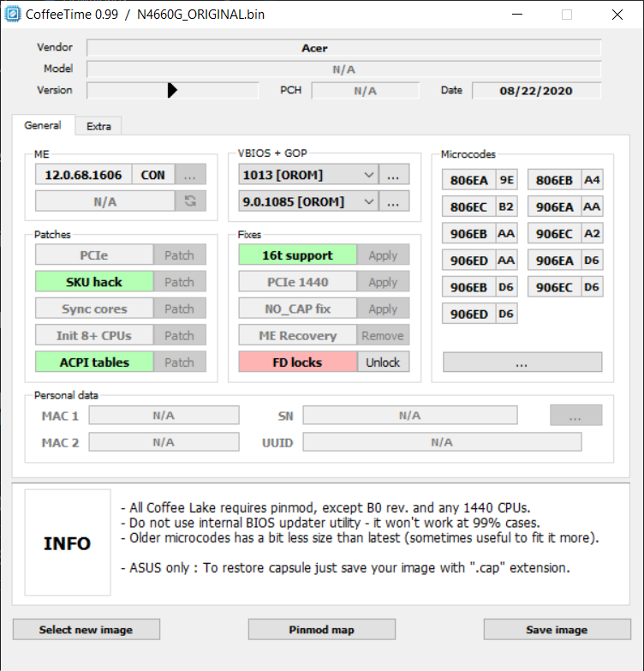This screenshot has height=671, width=644.
Task: Click the ellipsis button next to VBIOS 1013
Action: click(394, 175)
